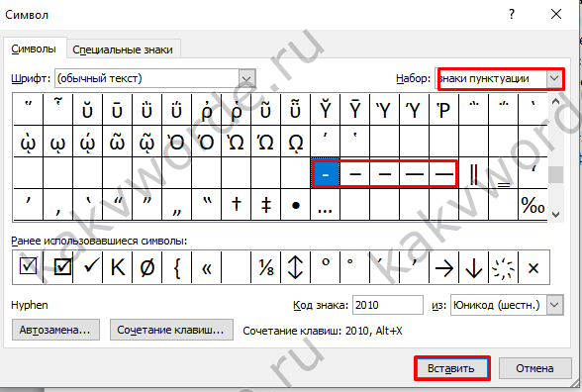Screen dimensions: 582x392
Task: Click the Hyphen character name label
Action: (30, 305)
